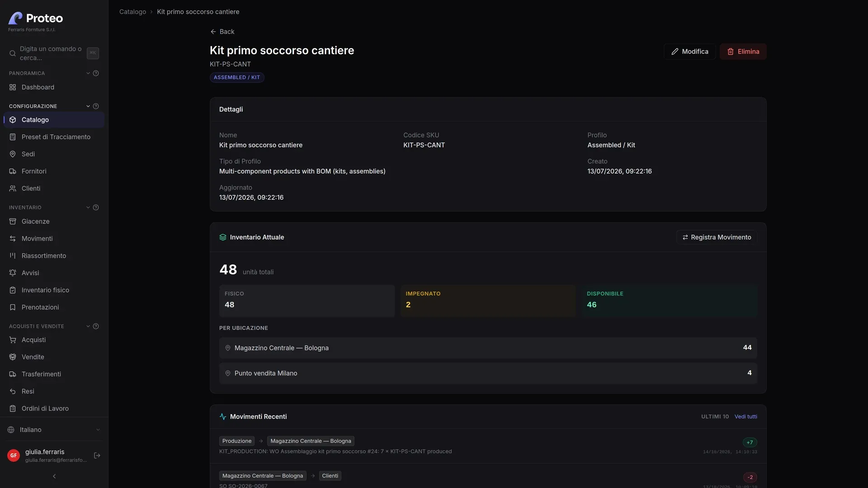Image resolution: width=868 pixels, height=488 pixels.
Task: Go to Sedi locations page
Action: pos(54,154)
